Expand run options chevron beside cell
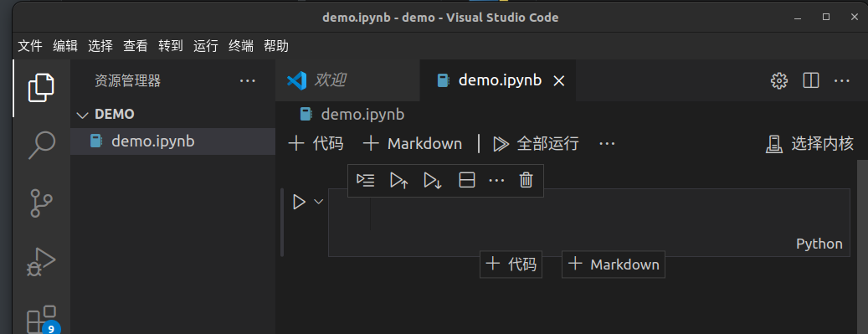The width and height of the screenshot is (868, 334). tap(318, 202)
